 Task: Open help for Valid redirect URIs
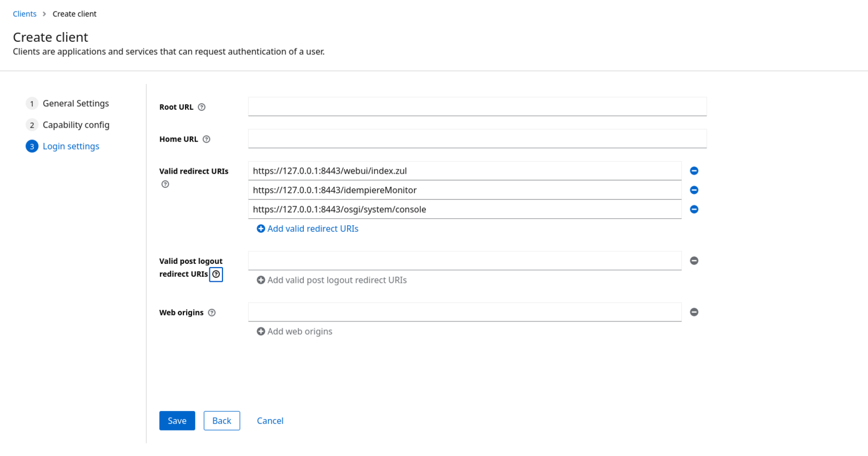tap(165, 185)
